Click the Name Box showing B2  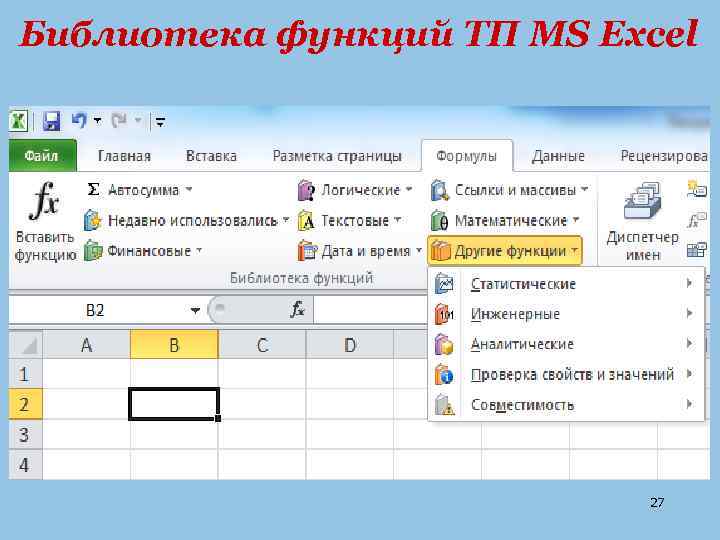96,310
